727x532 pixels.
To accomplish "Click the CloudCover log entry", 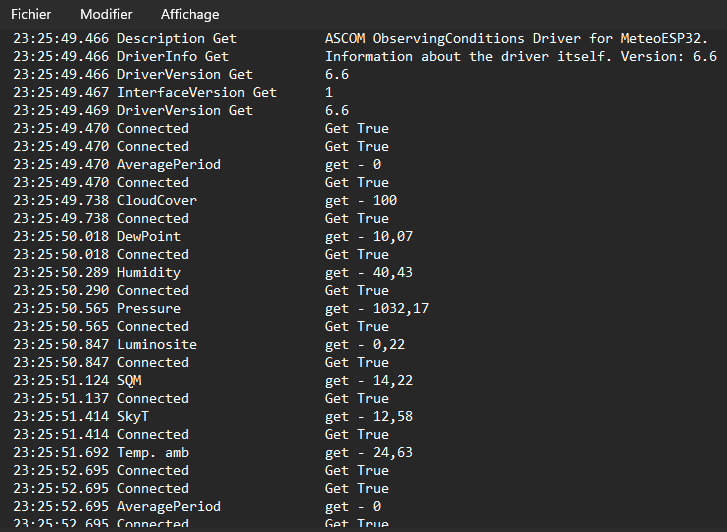I will 156,200.
